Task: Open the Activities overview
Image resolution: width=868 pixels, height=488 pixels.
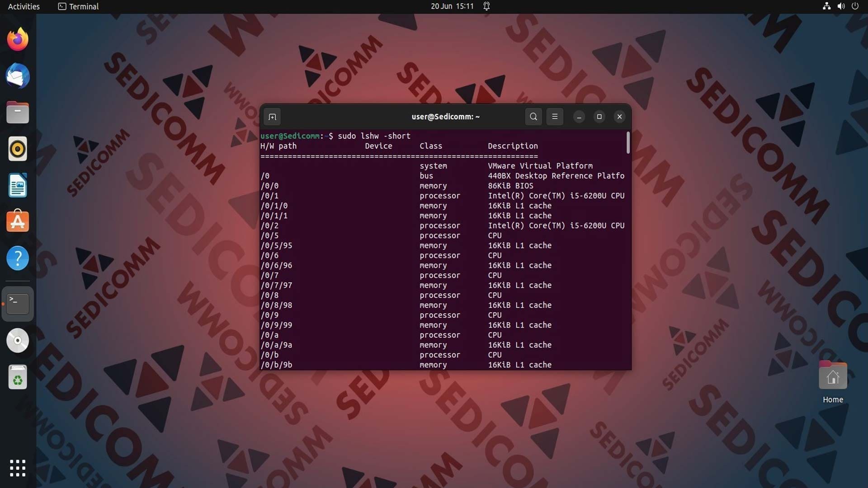Action: tap(24, 6)
